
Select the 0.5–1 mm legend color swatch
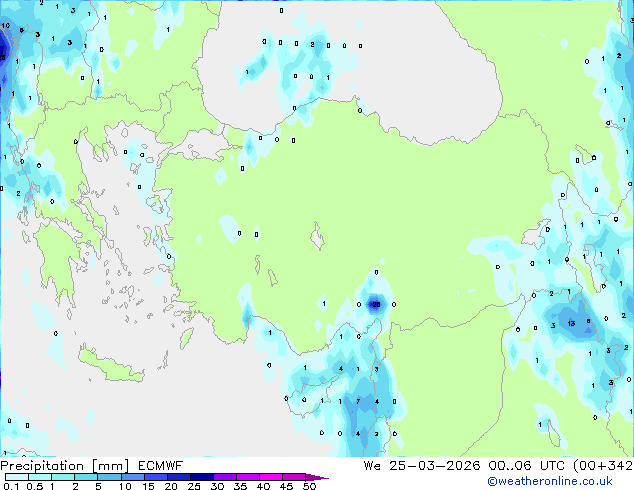(40, 477)
